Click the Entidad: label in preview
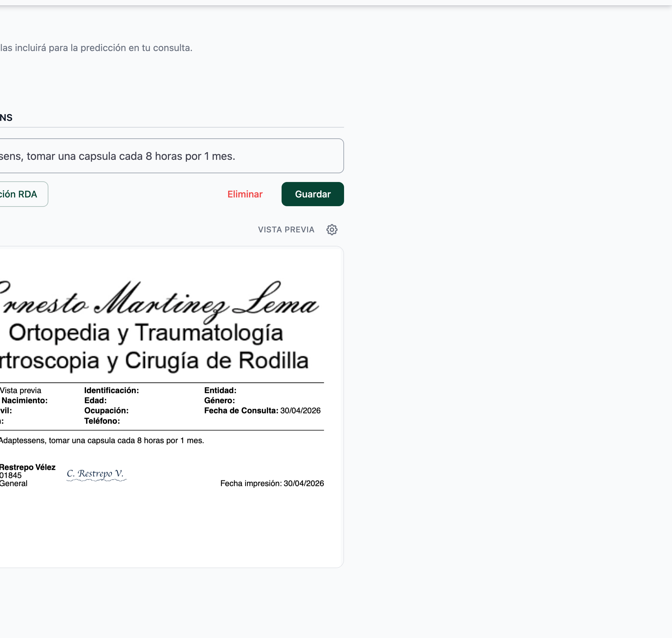This screenshot has height=638, width=672. coord(220,391)
